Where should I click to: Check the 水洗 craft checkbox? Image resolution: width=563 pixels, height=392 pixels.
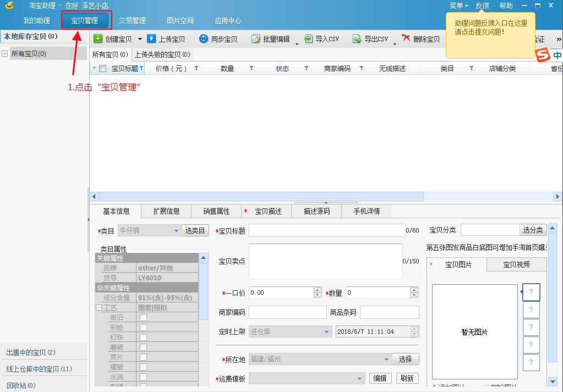pos(143,377)
